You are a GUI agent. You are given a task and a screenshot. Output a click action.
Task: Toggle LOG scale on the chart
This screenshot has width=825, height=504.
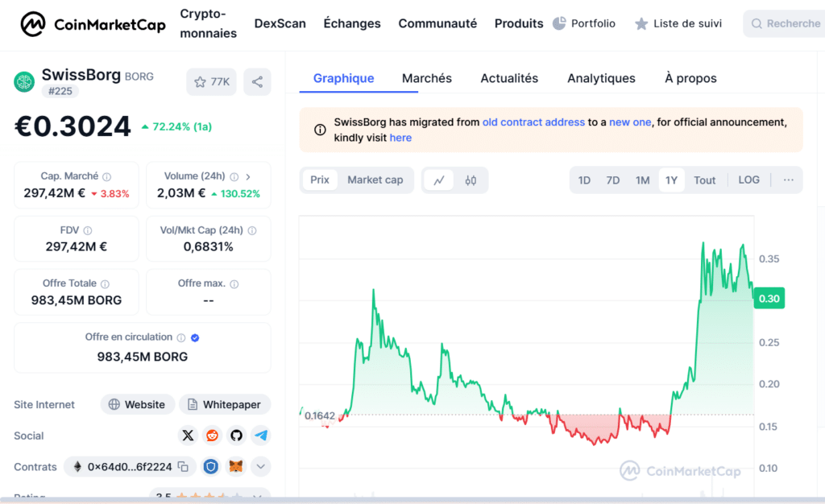coord(748,180)
